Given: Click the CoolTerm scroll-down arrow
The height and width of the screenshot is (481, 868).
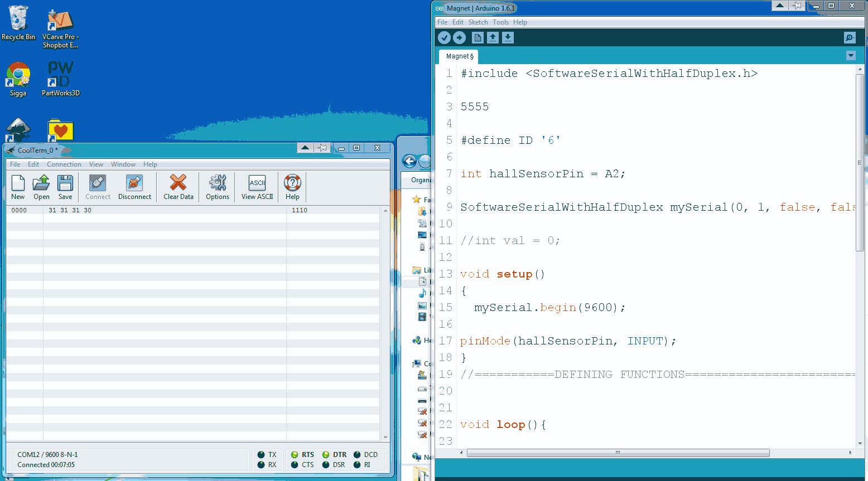Looking at the screenshot, I should pos(385,438).
